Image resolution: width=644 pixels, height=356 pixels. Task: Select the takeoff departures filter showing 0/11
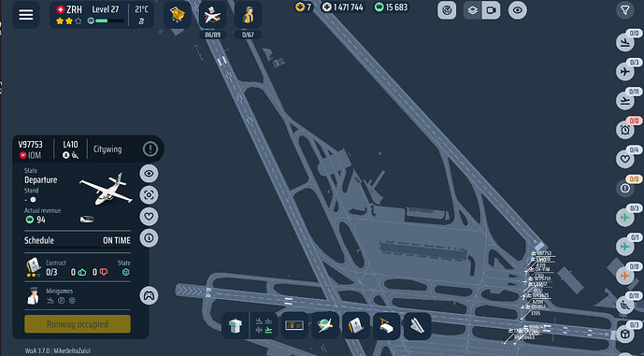[624, 101]
